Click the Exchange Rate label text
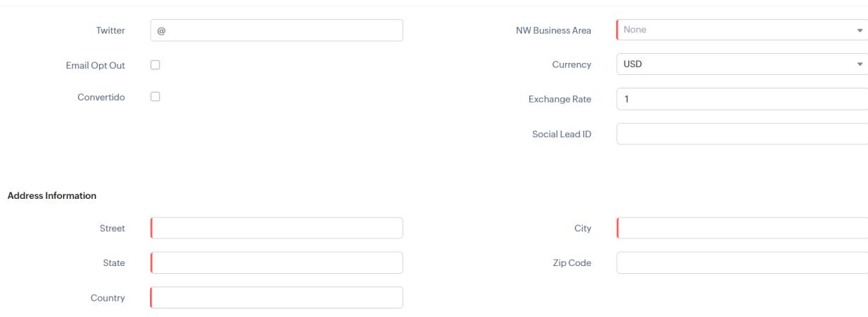 click(560, 100)
